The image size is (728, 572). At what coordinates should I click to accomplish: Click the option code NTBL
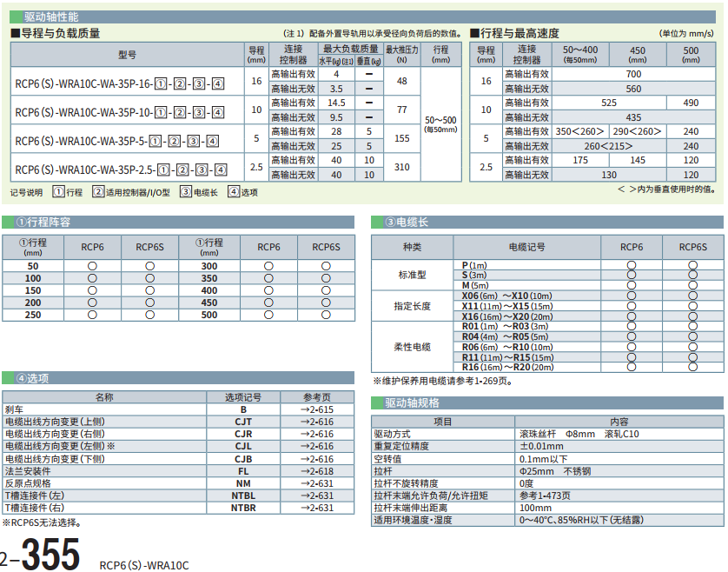click(243, 496)
